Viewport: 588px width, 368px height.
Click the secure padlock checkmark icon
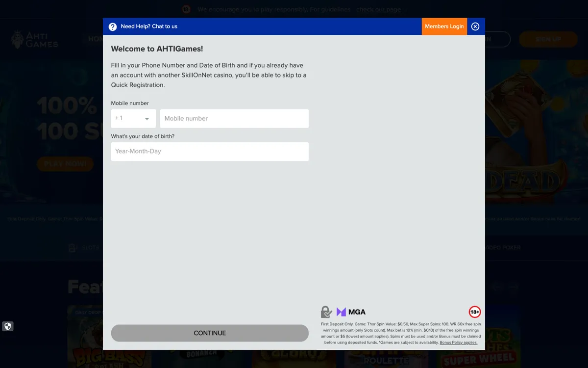(x=326, y=312)
